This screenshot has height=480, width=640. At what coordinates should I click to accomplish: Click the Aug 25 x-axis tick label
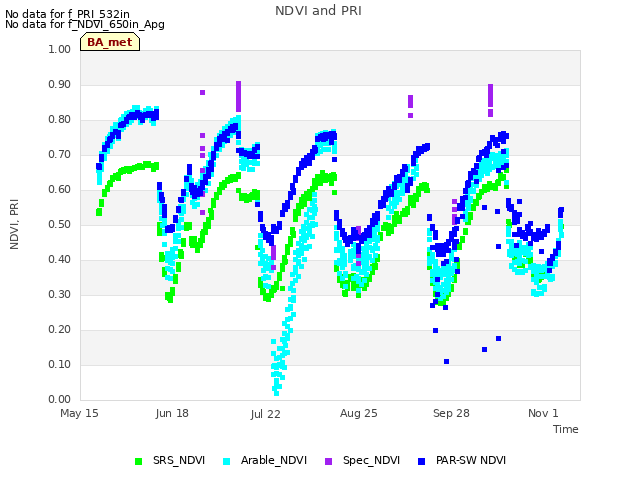(358, 413)
